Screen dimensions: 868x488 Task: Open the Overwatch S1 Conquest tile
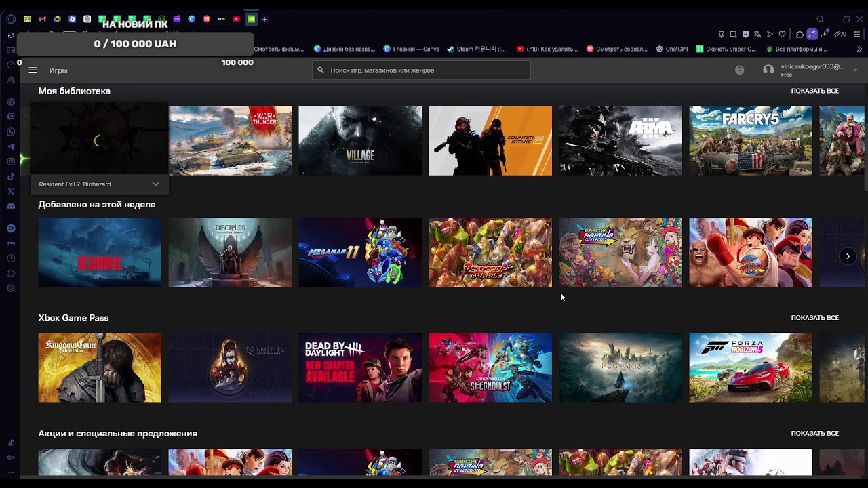click(490, 367)
